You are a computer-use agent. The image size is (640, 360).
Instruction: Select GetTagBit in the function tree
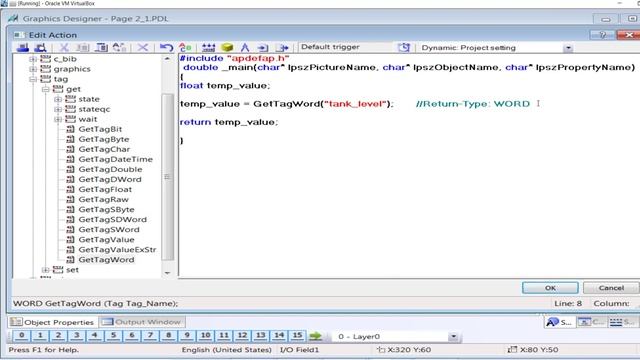(100, 129)
